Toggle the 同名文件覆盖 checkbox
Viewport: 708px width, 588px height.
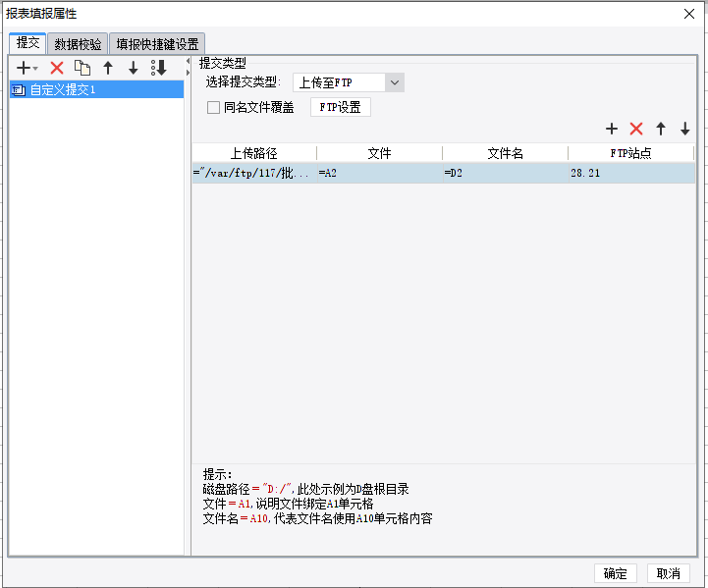click(x=213, y=107)
